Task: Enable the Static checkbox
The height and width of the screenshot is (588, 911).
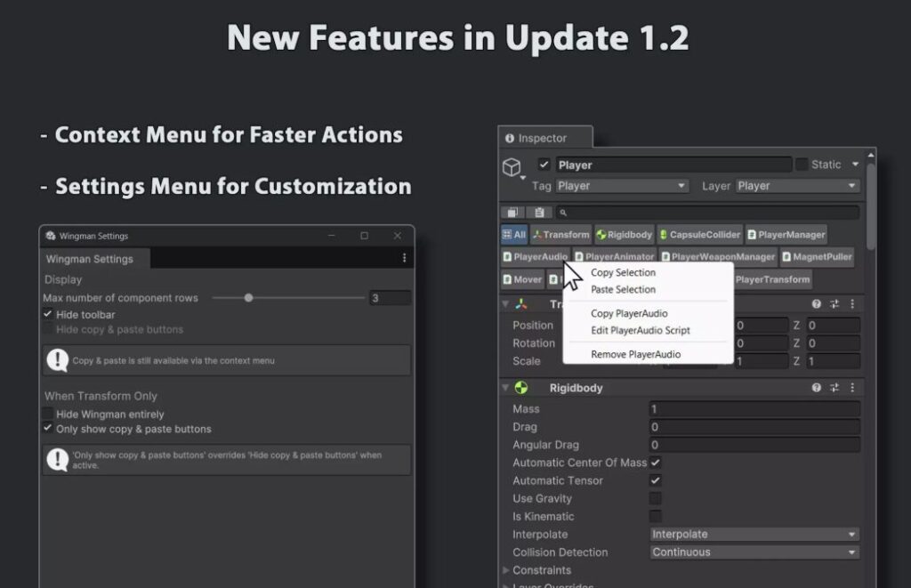Action: (802, 165)
